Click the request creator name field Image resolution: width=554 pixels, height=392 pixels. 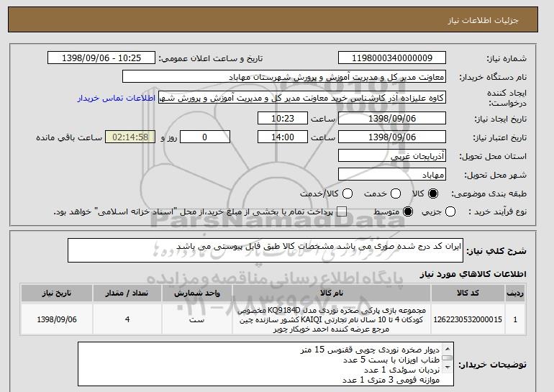click(302, 98)
